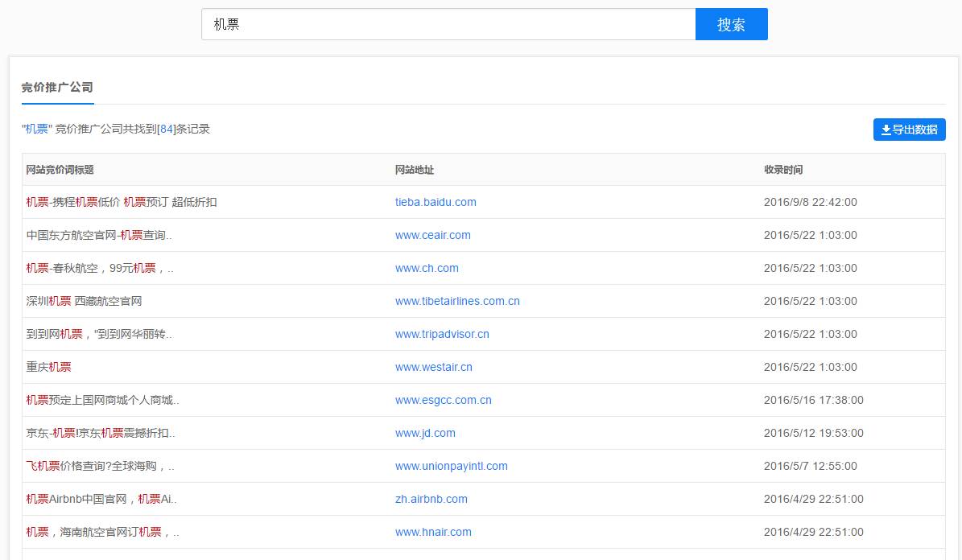Click inside the search input containing 机票
Viewport: 962px width, 560px height.
(x=447, y=24)
